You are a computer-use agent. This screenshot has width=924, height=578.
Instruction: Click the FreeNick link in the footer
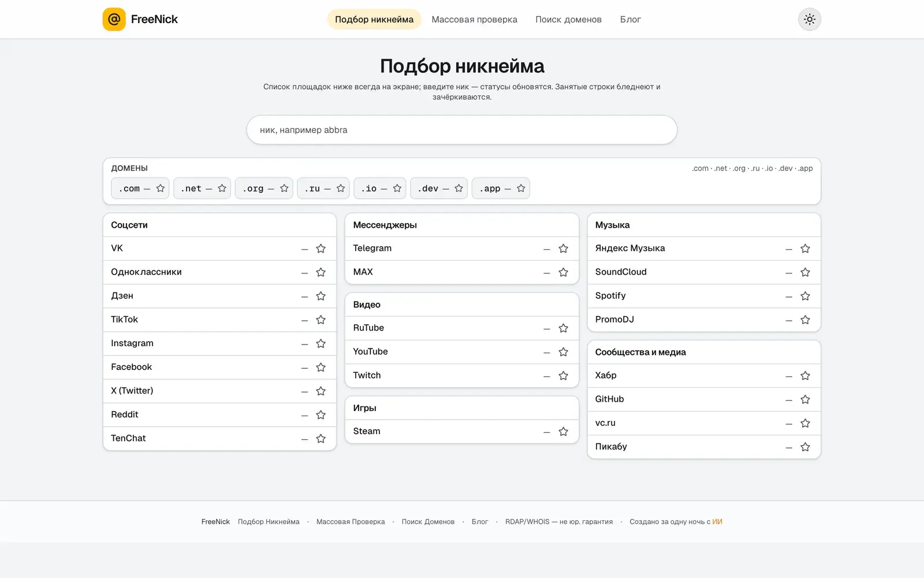coord(215,521)
